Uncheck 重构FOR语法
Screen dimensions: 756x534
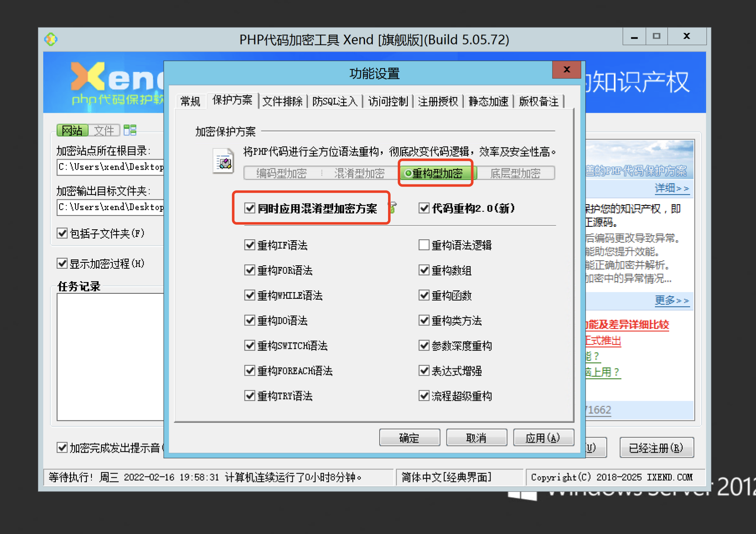coord(250,270)
